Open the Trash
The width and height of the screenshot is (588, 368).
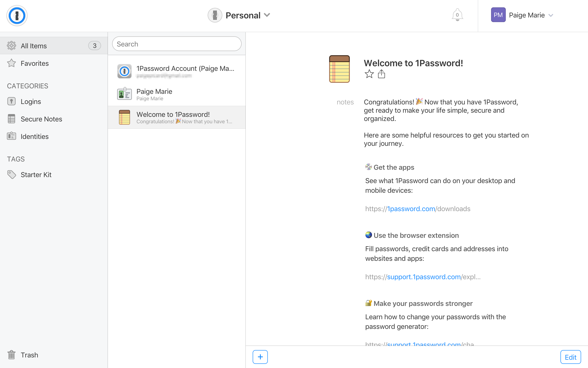(54, 355)
